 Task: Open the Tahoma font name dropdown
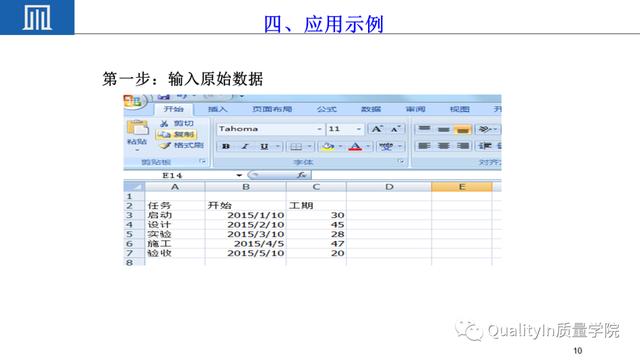(x=319, y=129)
